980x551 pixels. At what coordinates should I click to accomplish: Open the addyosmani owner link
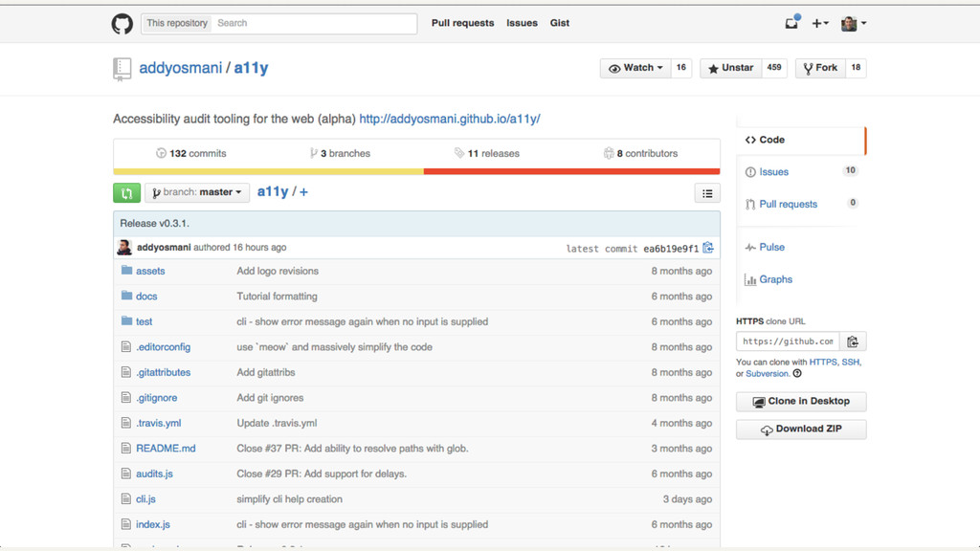180,68
